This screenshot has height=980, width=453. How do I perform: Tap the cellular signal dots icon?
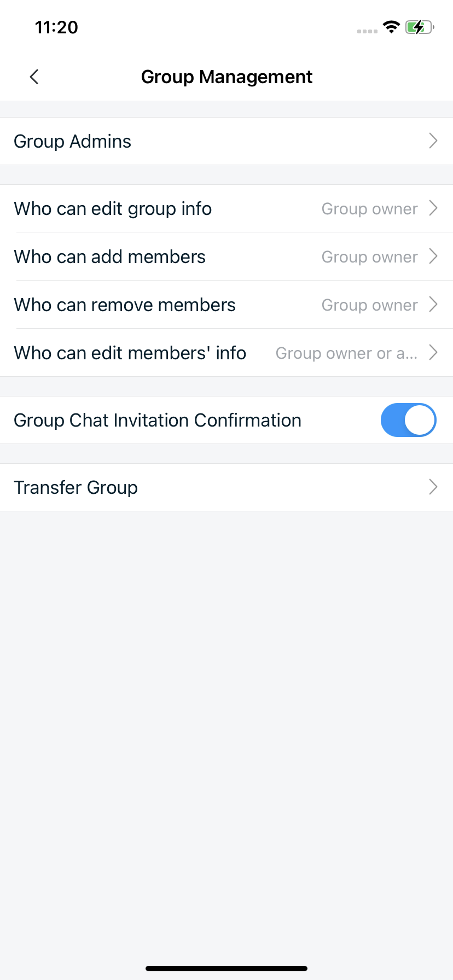[367, 31]
